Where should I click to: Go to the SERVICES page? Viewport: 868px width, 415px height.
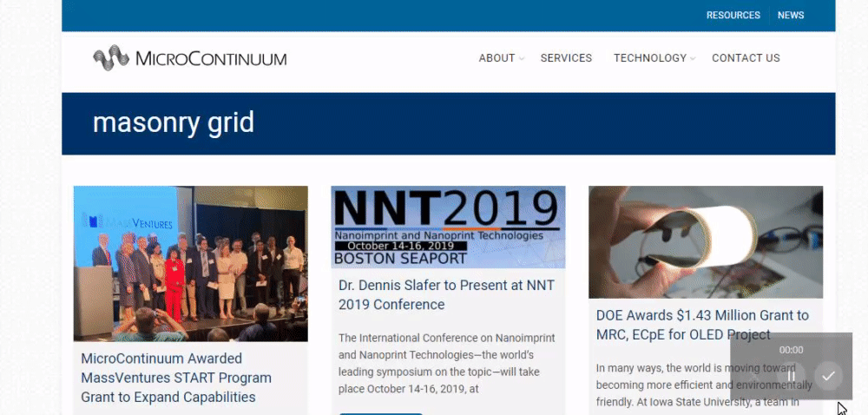pos(566,58)
